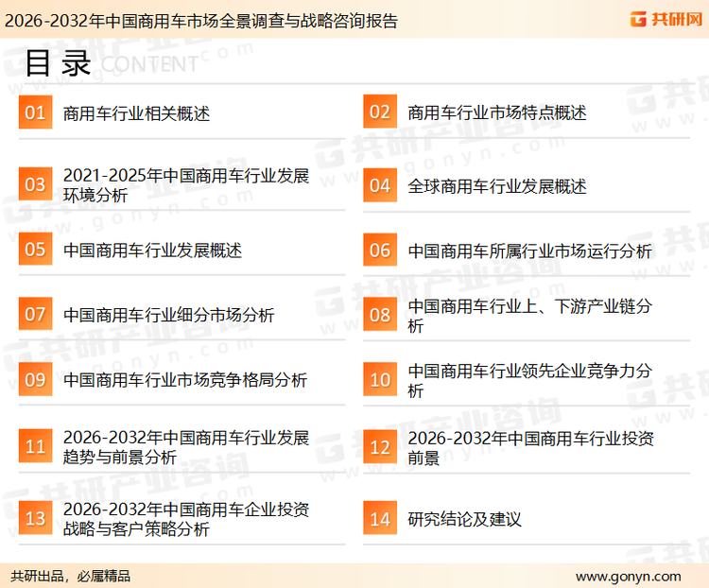Open chapter 中国商用车行业上、下游产业链分析

[x=529, y=316]
